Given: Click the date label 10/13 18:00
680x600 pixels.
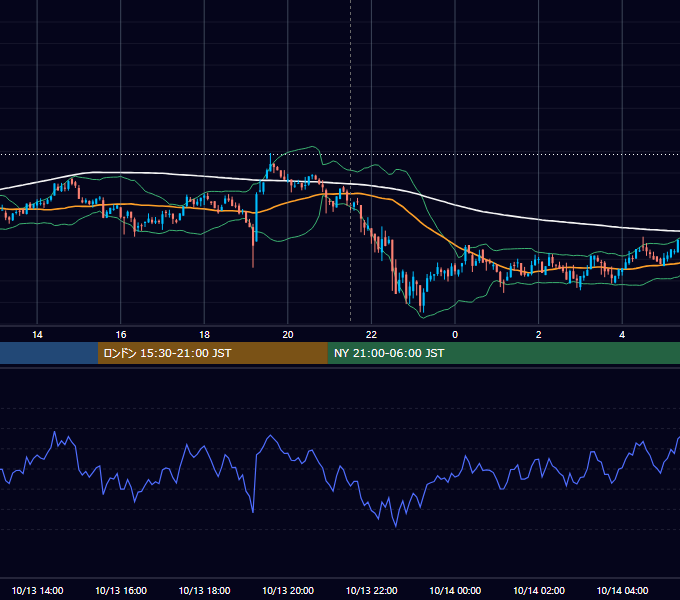Looking at the screenshot, I should click(204, 590).
